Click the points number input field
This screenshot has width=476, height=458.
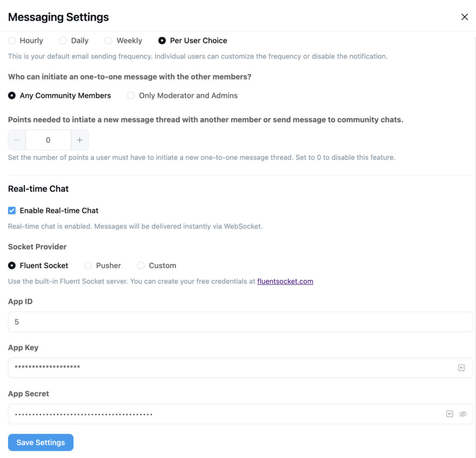pos(48,140)
